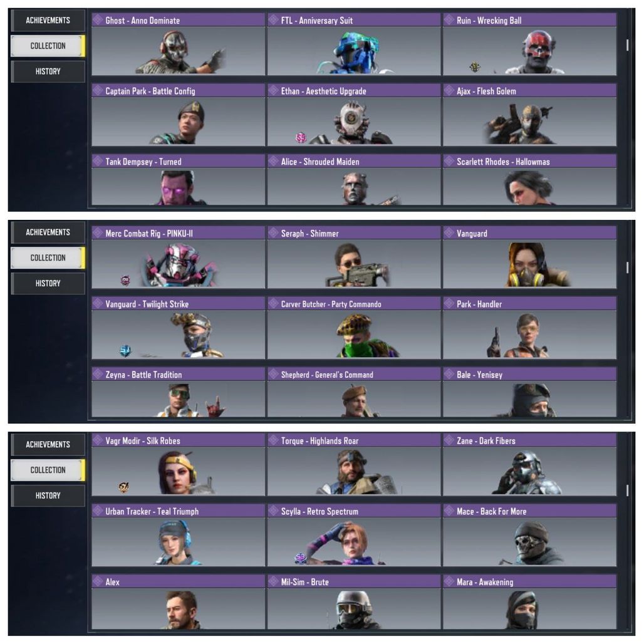This screenshot has height=644, width=644.
Task: Select Torque - Highlands Roar character card
Action: click(354, 464)
